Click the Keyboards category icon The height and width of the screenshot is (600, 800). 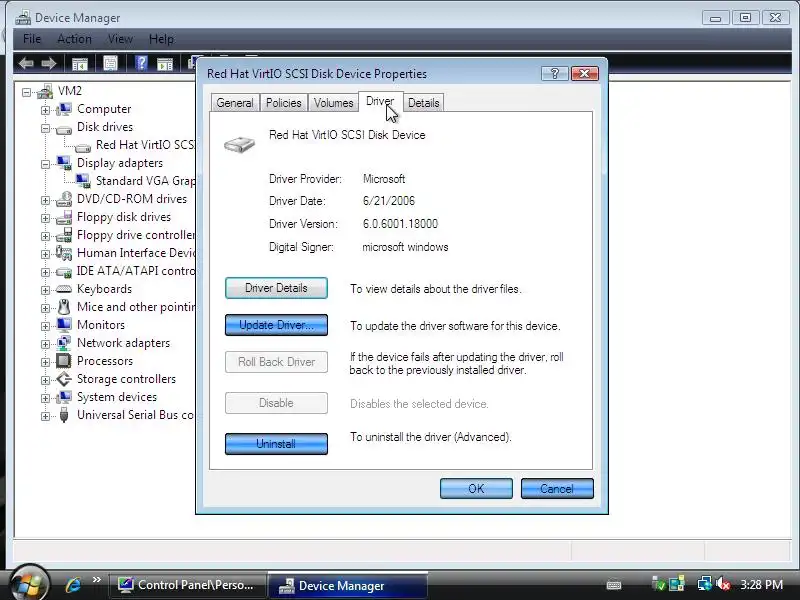(x=64, y=289)
